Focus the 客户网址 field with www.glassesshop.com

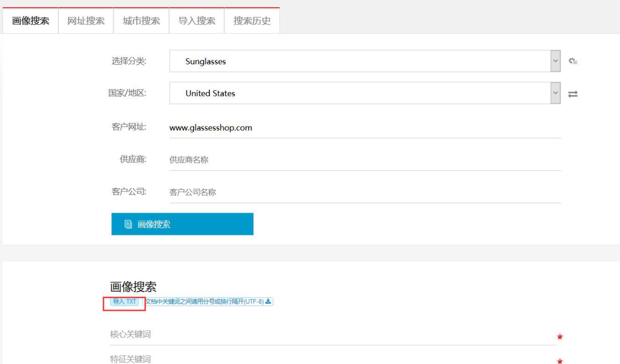click(364, 128)
